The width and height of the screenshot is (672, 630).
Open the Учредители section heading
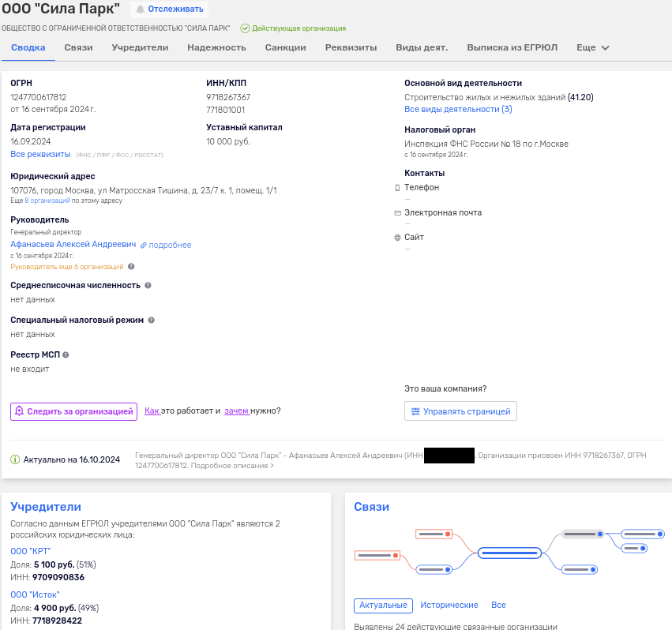pos(46,507)
